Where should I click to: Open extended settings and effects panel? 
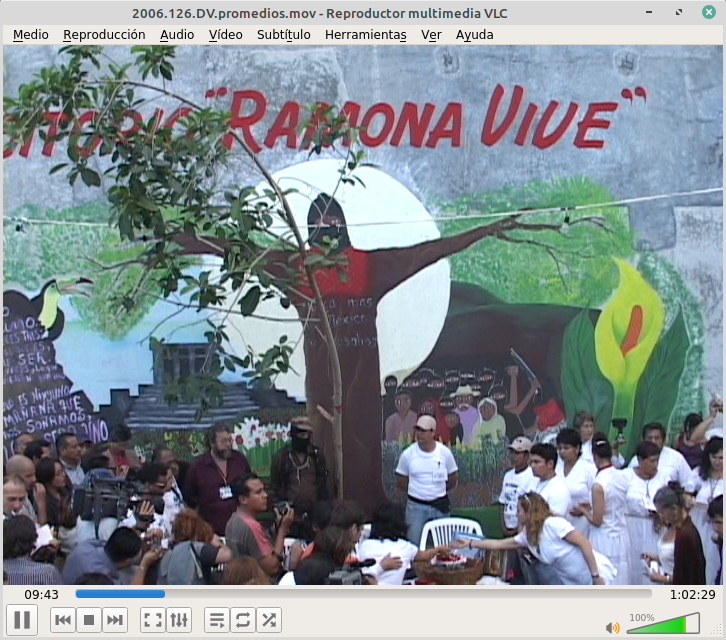[x=179, y=620]
